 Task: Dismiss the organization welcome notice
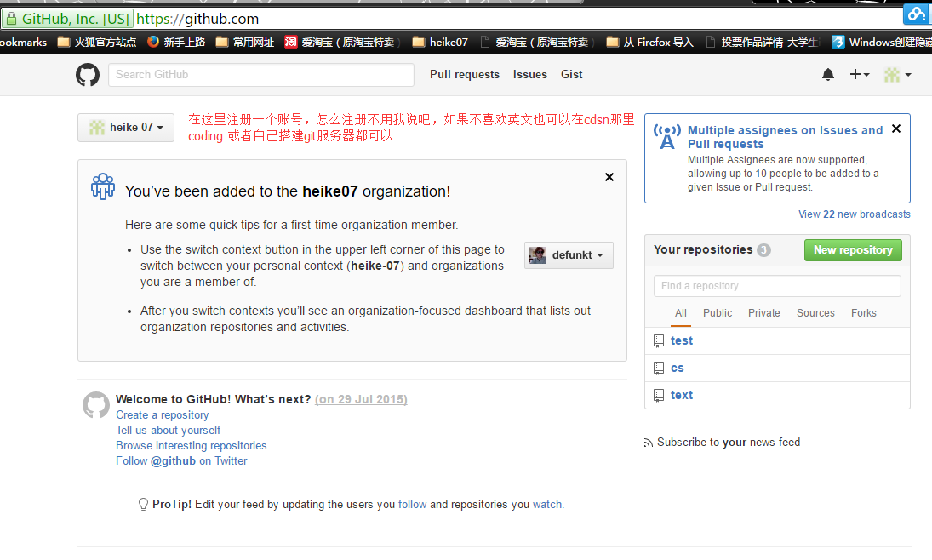[x=609, y=177]
